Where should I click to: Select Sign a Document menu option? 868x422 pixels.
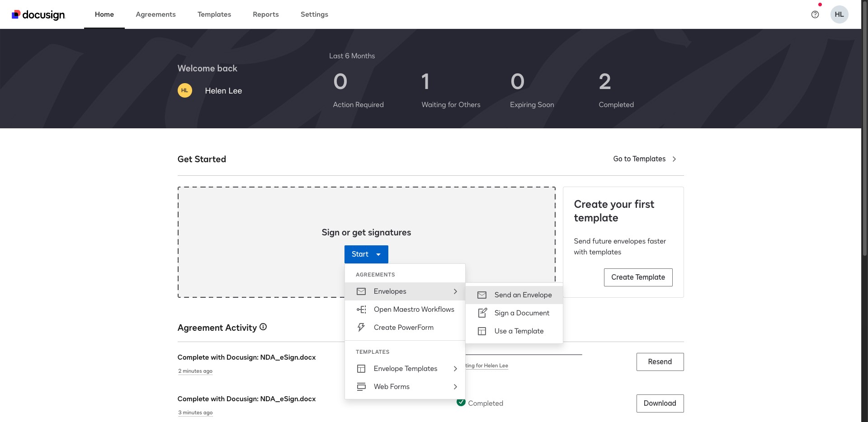(x=522, y=313)
